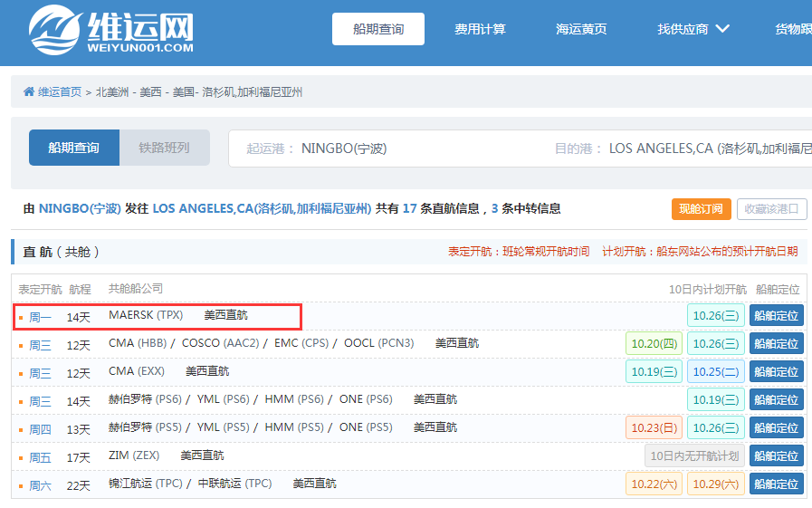Expand the 找供应商 dropdown menu
This screenshot has width=812, height=508.
(693, 29)
